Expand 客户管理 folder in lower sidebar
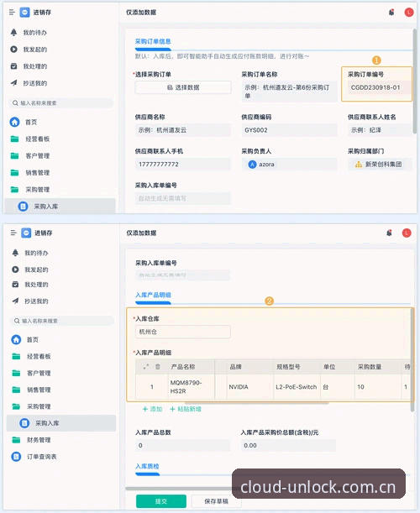420x513 pixels. tap(16, 373)
